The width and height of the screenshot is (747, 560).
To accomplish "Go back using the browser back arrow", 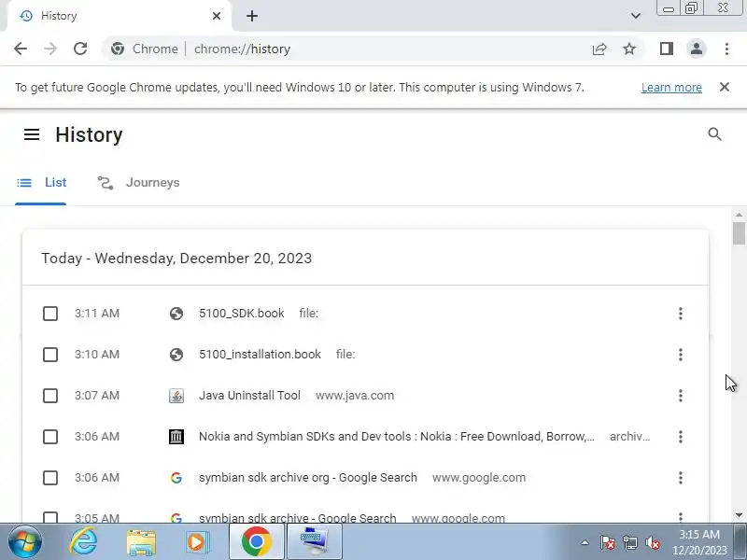I will click(x=21, y=49).
